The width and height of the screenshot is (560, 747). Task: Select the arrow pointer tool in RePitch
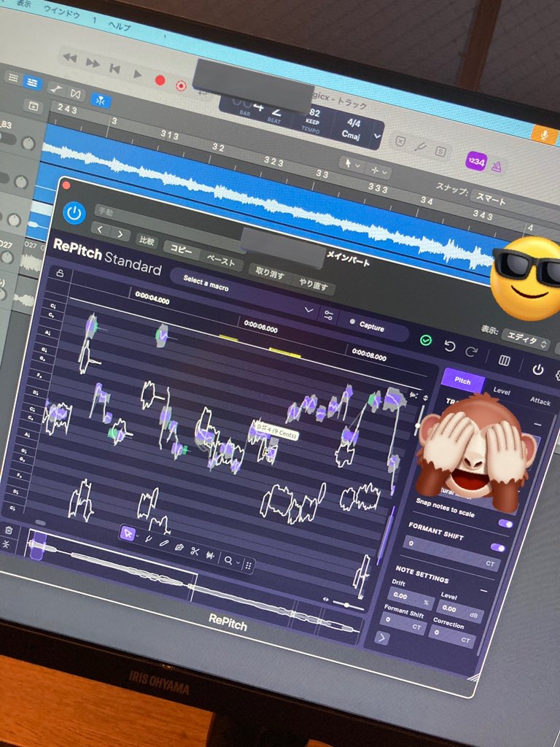pyautogui.click(x=128, y=534)
